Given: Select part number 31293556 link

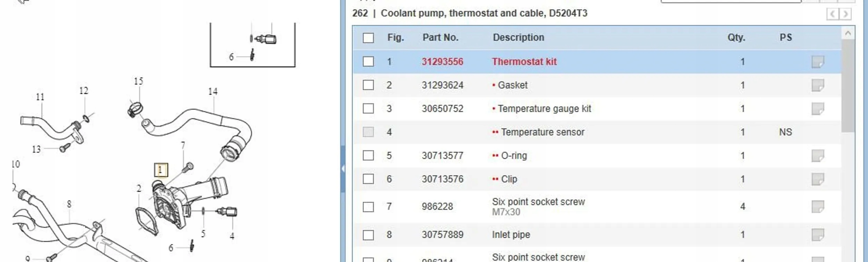Looking at the screenshot, I should pos(442,62).
